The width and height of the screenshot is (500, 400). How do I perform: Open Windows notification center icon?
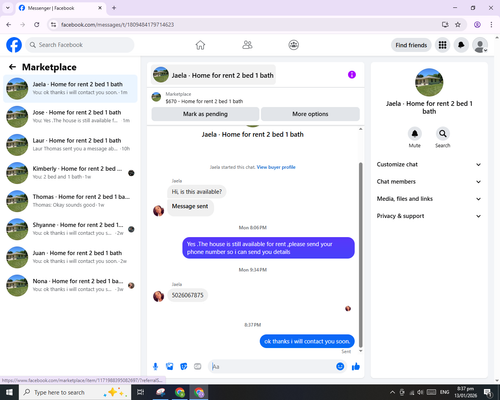coord(488,392)
